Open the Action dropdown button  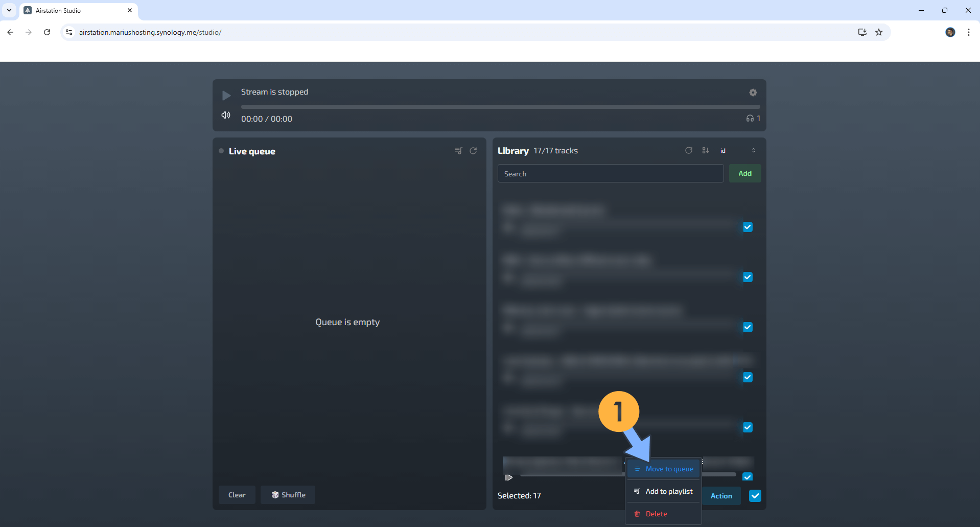click(721, 495)
